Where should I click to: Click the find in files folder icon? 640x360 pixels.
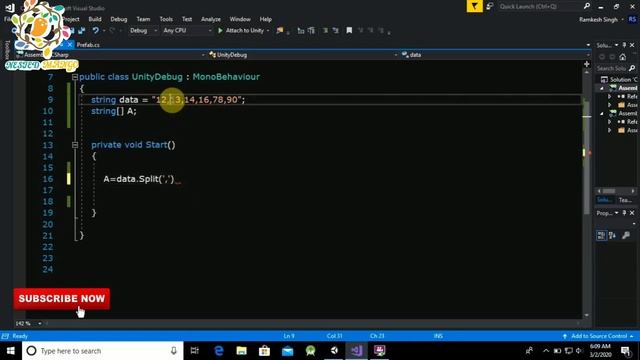pos(280,31)
